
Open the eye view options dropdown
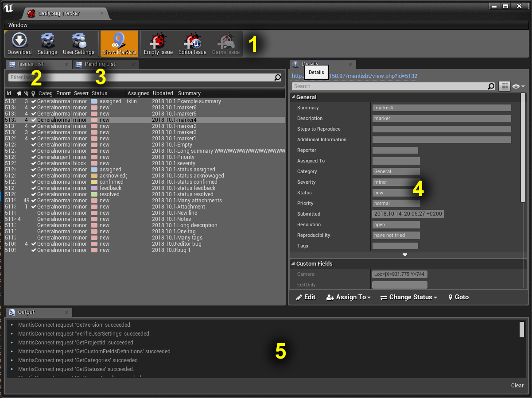518,86
